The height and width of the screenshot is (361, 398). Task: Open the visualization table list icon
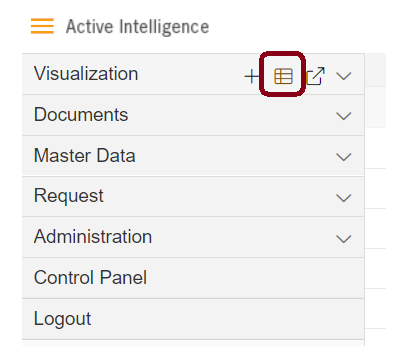click(283, 76)
